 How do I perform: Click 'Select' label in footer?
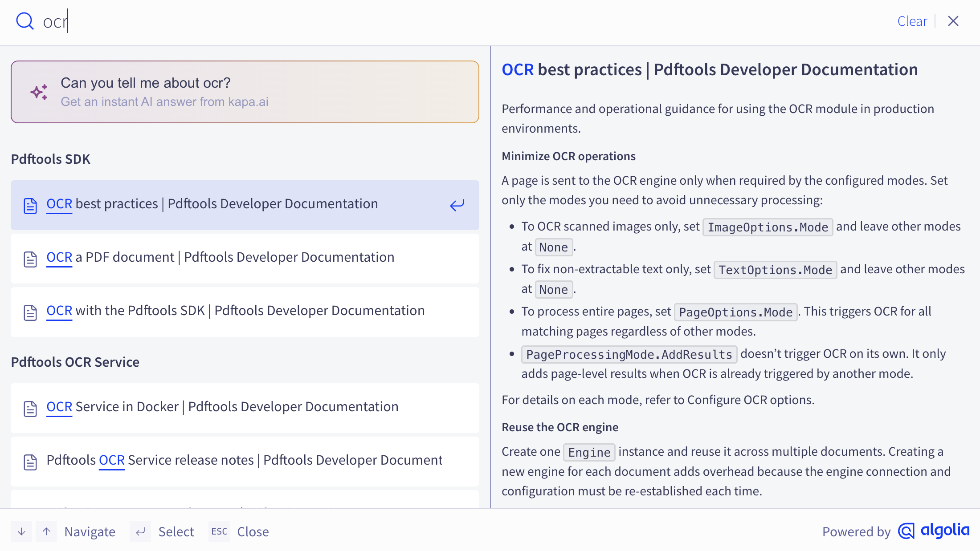[x=176, y=531]
